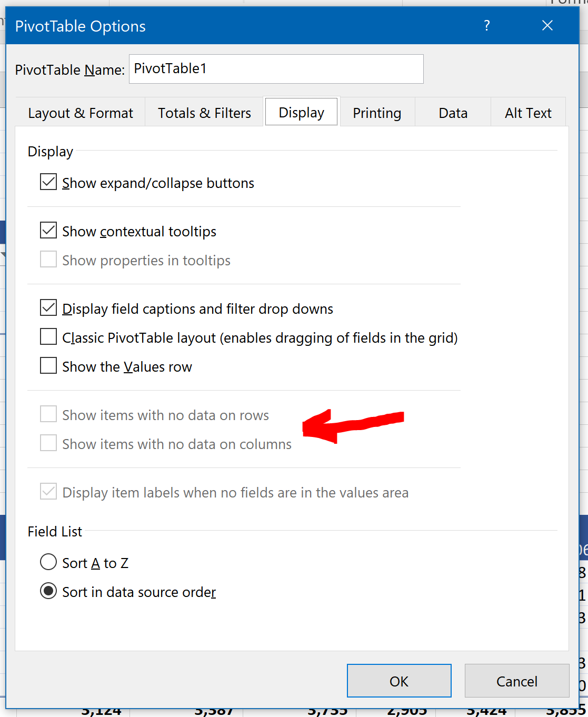Switch to the Layout & Format tab

pos(81,113)
